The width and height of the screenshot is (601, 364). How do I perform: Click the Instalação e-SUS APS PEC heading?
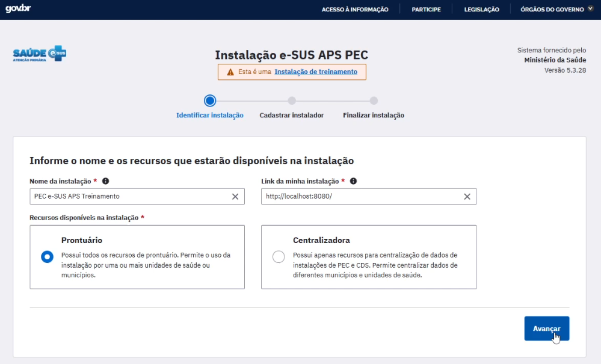[291, 55]
